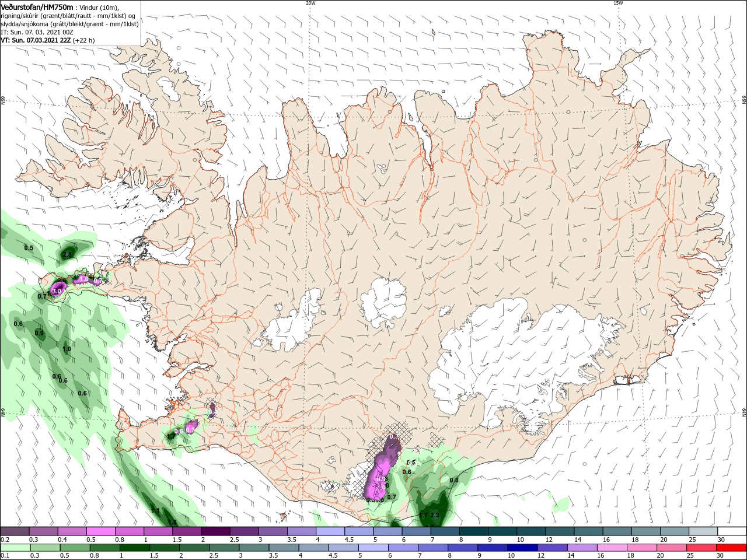The height and width of the screenshot is (560, 747).
Task: Click the snow scale swatch starting at 0.5
Action: pyautogui.click(x=101, y=531)
